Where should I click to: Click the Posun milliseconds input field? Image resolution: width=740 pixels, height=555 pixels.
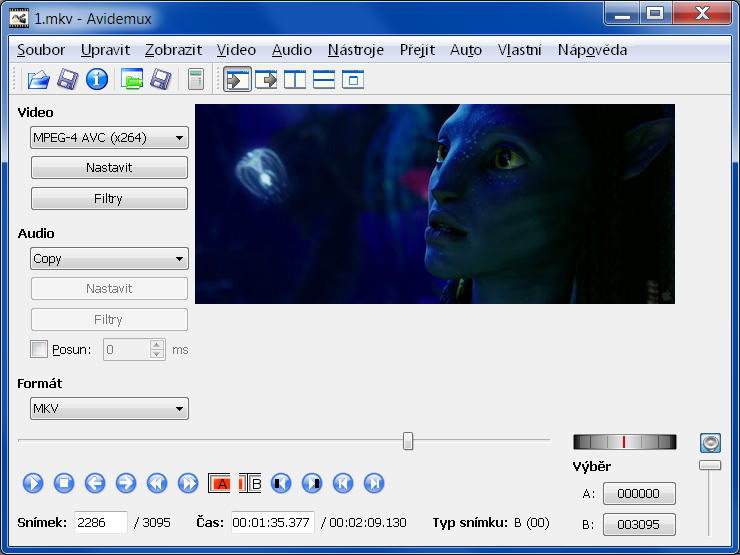pos(126,350)
